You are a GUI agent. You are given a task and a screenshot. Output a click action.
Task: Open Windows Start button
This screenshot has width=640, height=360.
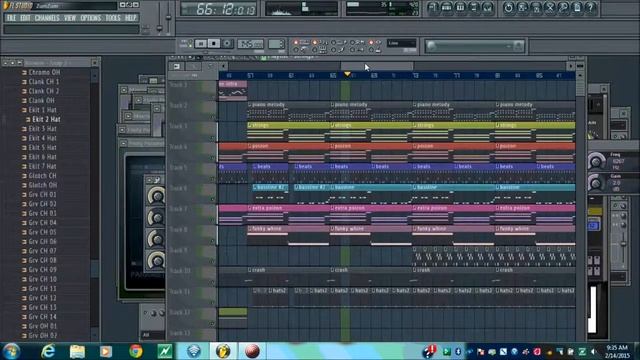tap(11, 351)
